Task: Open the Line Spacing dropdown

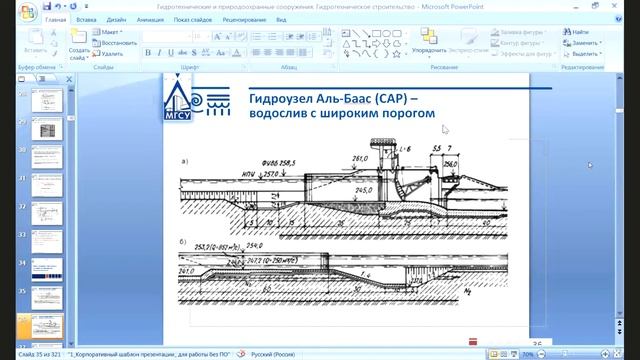Action: tap(313, 37)
